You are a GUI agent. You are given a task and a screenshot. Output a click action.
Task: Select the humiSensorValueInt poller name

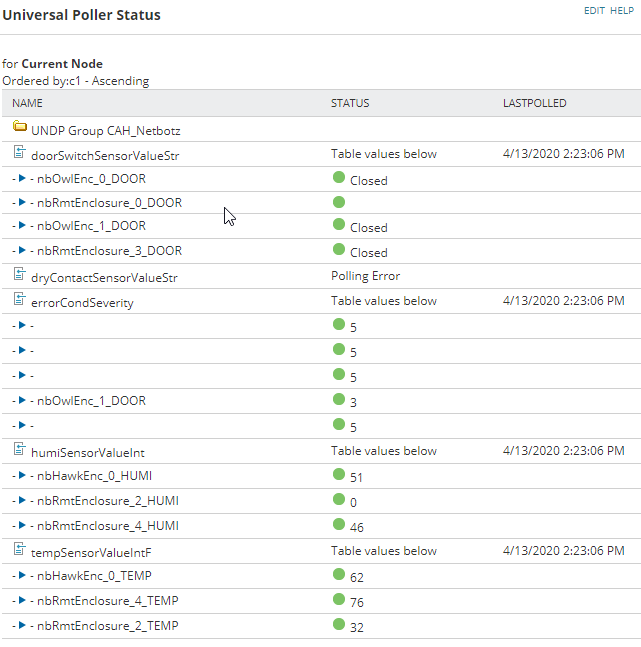tap(88, 453)
